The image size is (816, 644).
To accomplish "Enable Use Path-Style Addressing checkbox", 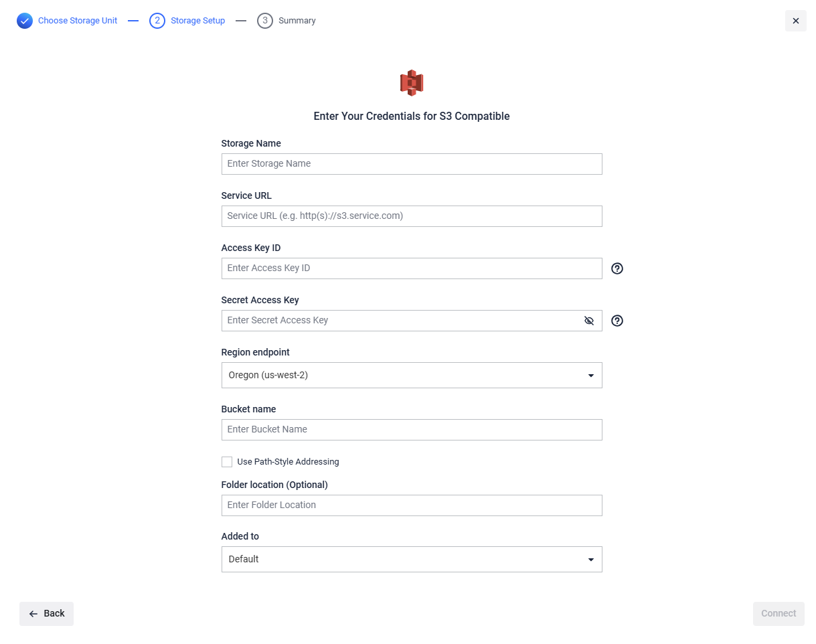I will [x=227, y=462].
